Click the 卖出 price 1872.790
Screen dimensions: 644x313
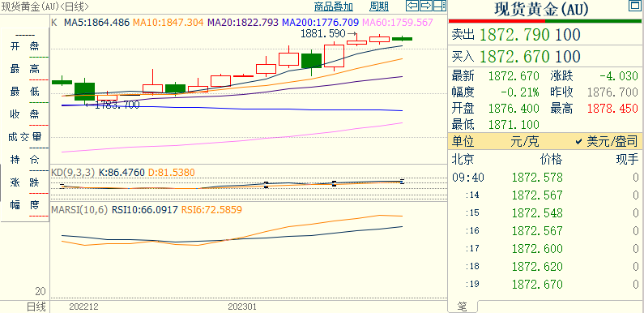tap(514, 35)
